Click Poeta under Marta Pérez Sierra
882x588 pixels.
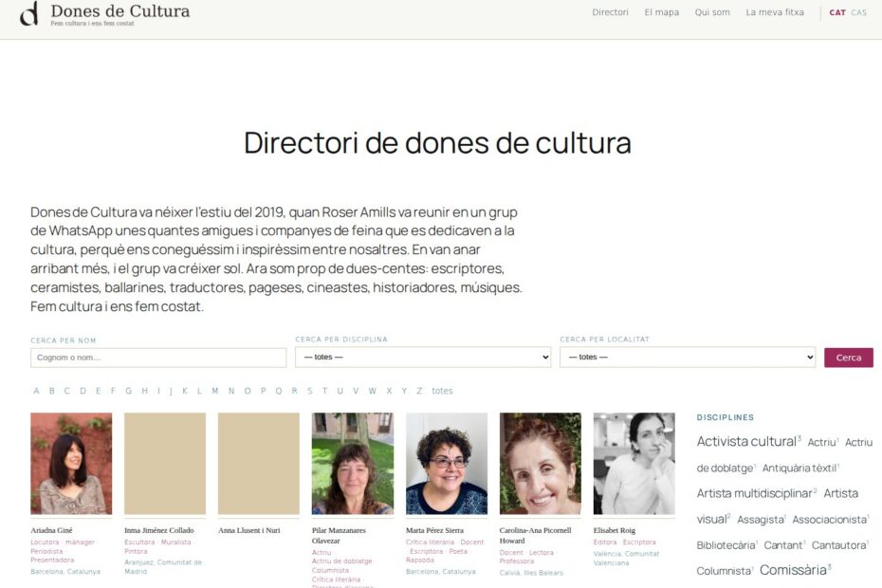coord(458,551)
